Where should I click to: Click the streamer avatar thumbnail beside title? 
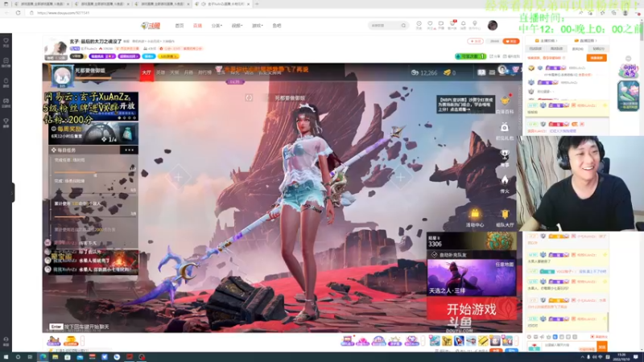56,50
